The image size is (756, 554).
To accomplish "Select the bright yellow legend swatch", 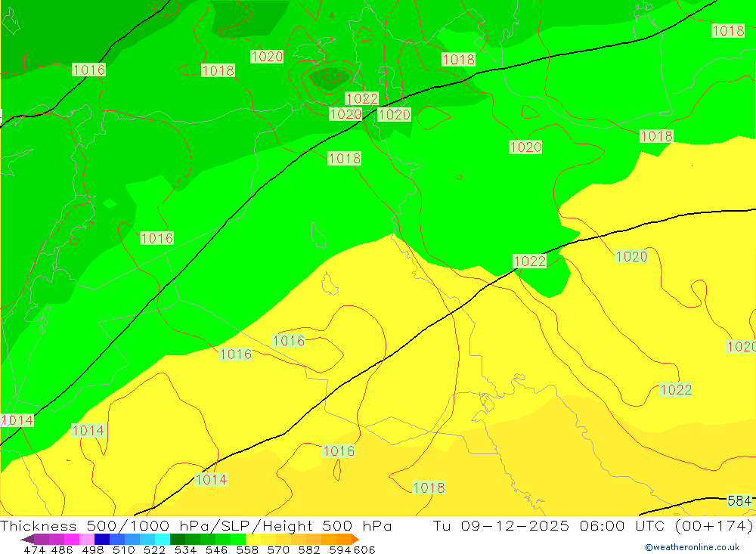I will point(253,539).
